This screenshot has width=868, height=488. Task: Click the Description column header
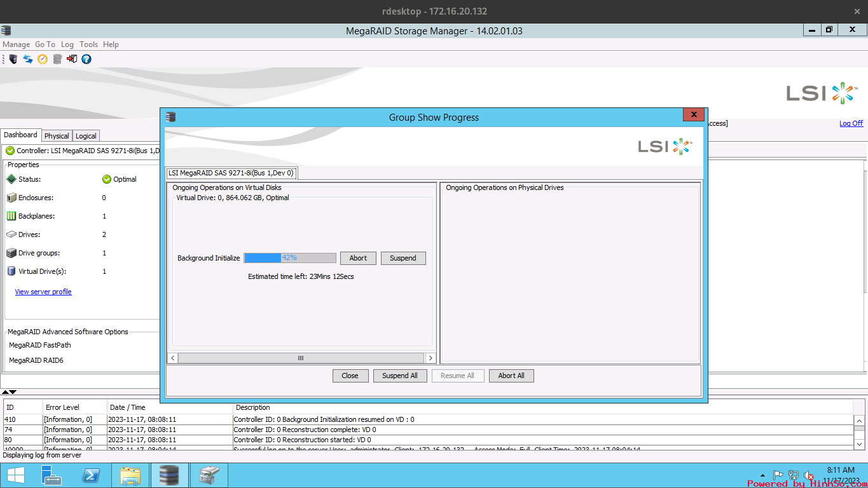[x=543, y=407]
